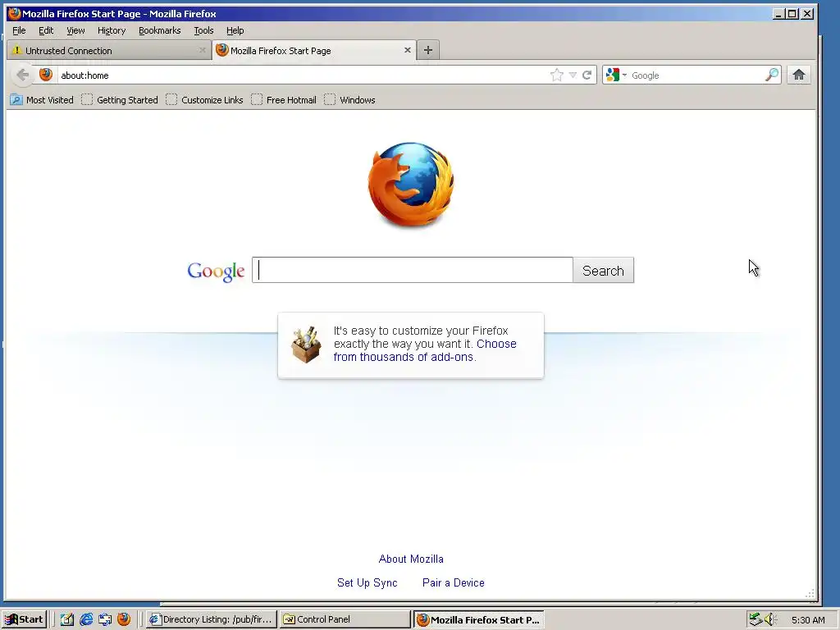Open the Tools menu
The image size is (840, 630).
203,30
